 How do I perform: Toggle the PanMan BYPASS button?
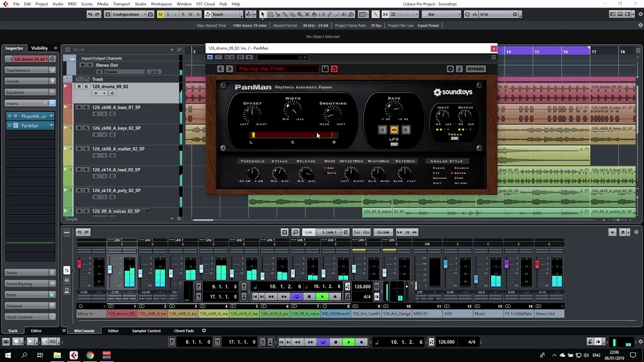coord(475,69)
